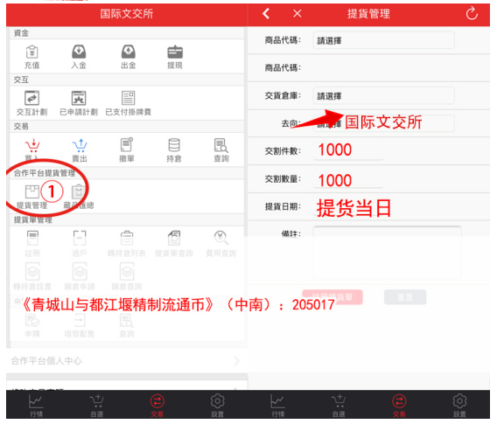Viewport: 504px width, 424px height.
Task: Click the refresh icon in 提貨管理 header
Action: point(472,14)
